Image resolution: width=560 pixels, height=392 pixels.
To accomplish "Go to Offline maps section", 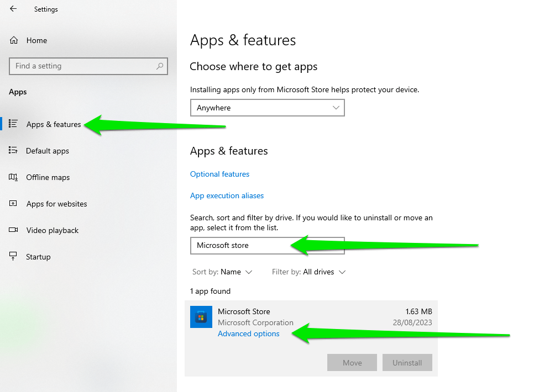I will click(48, 177).
